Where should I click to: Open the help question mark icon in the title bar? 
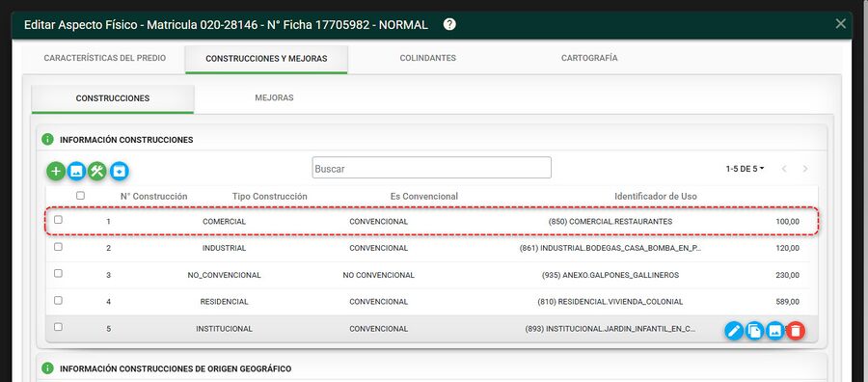tap(449, 24)
